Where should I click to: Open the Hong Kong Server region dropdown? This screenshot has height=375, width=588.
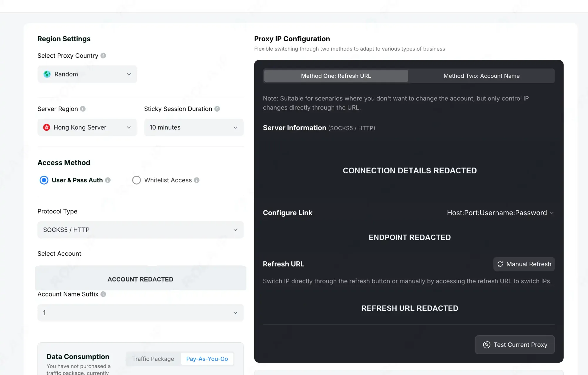pos(87,127)
